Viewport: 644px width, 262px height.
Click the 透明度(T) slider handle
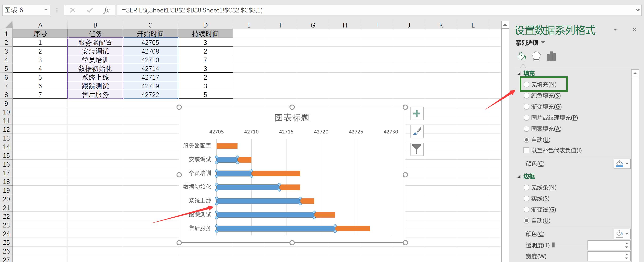pyautogui.click(x=554, y=245)
